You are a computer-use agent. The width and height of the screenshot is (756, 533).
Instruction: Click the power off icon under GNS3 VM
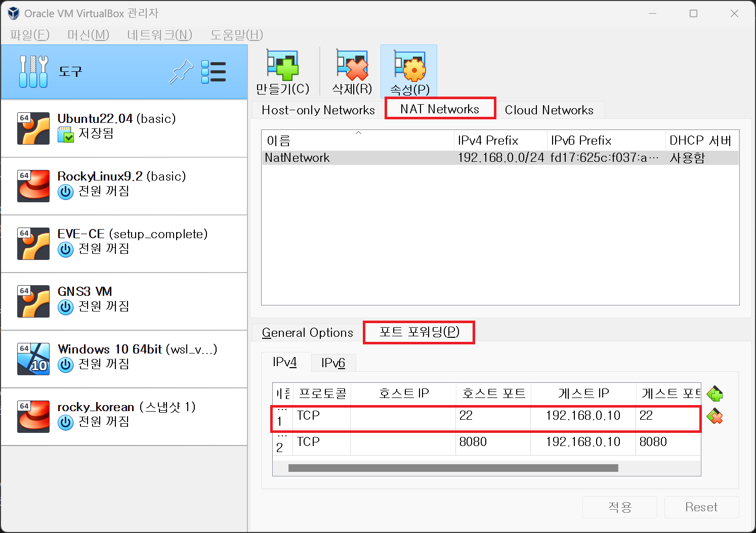pos(66,307)
